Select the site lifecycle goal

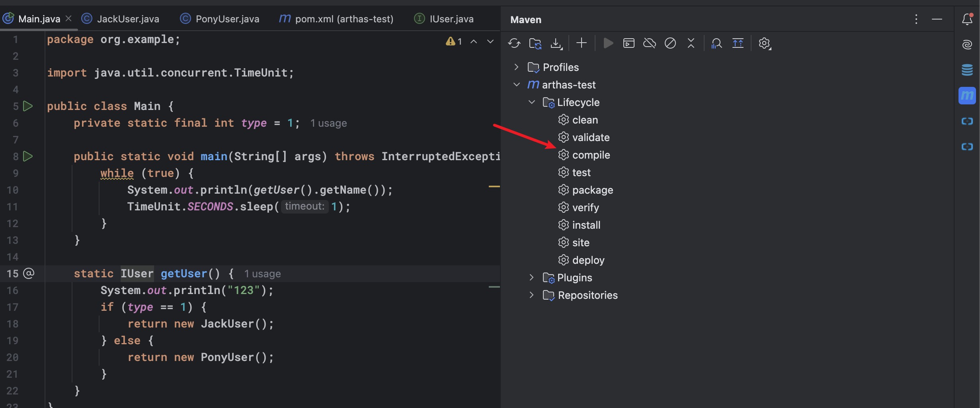tap(574, 242)
